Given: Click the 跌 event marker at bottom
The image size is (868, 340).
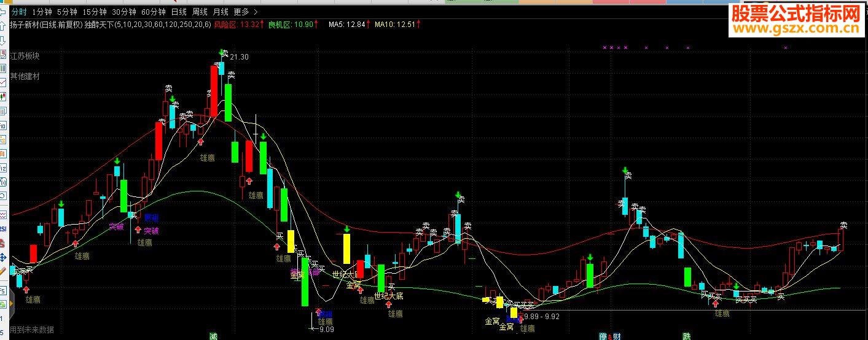Looking at the screenshot, I should coord(687,336).
